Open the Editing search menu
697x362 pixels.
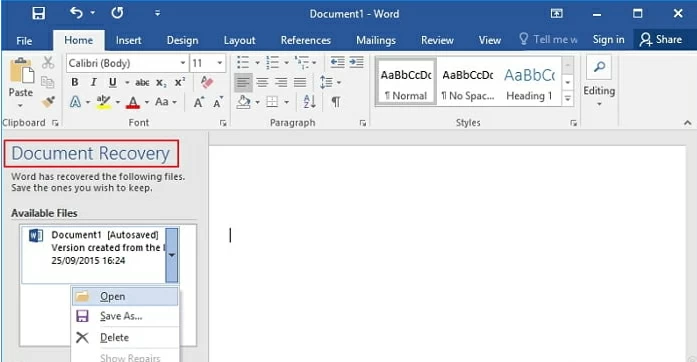pos(599,81)
